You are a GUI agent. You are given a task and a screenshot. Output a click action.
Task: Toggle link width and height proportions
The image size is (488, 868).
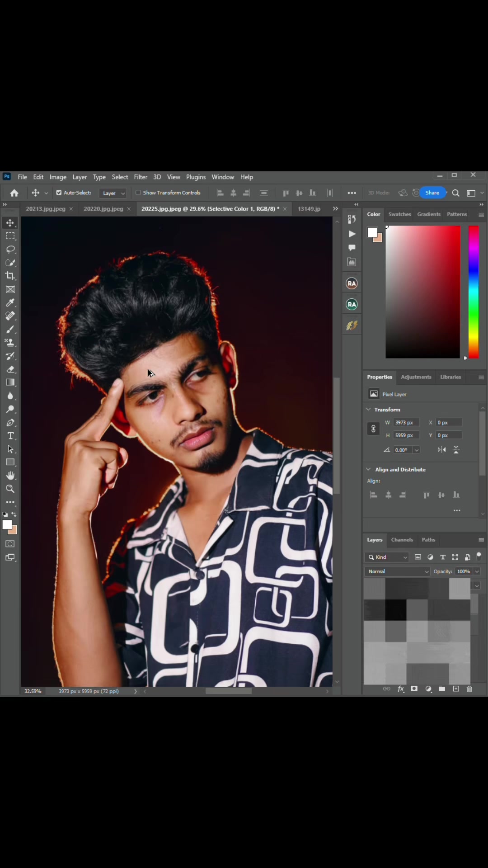point(373,429)
